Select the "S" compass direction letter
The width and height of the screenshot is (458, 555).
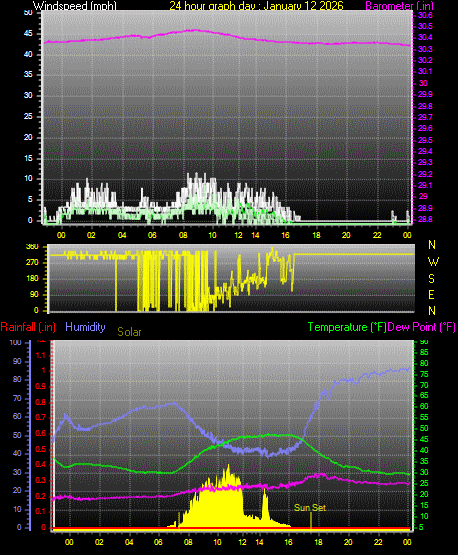click(431, 279)
